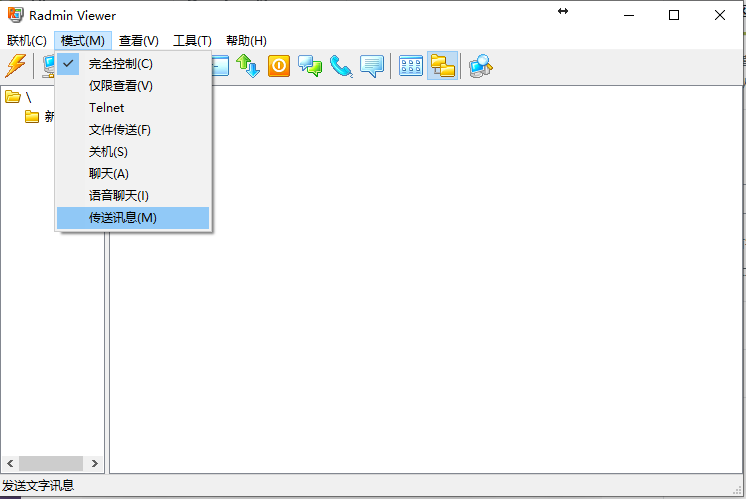Select the root \ folder in tree
746x499 pixels.
pos(18,97)
